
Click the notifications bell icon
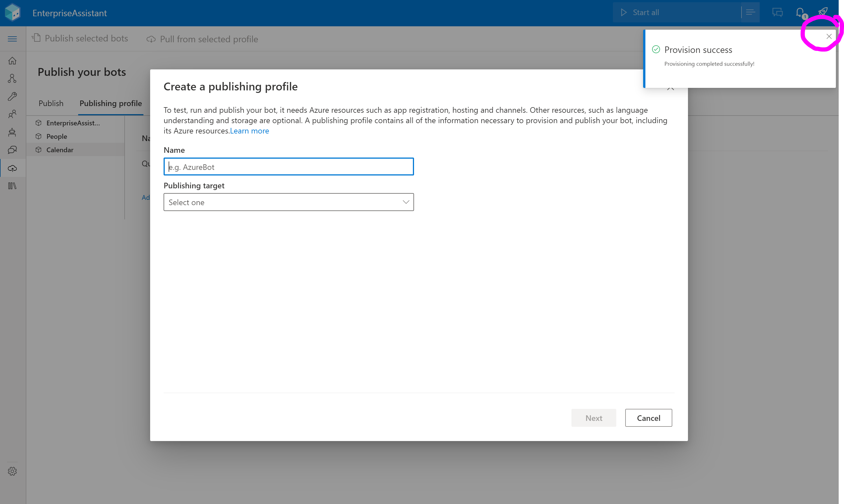(800, 13)
